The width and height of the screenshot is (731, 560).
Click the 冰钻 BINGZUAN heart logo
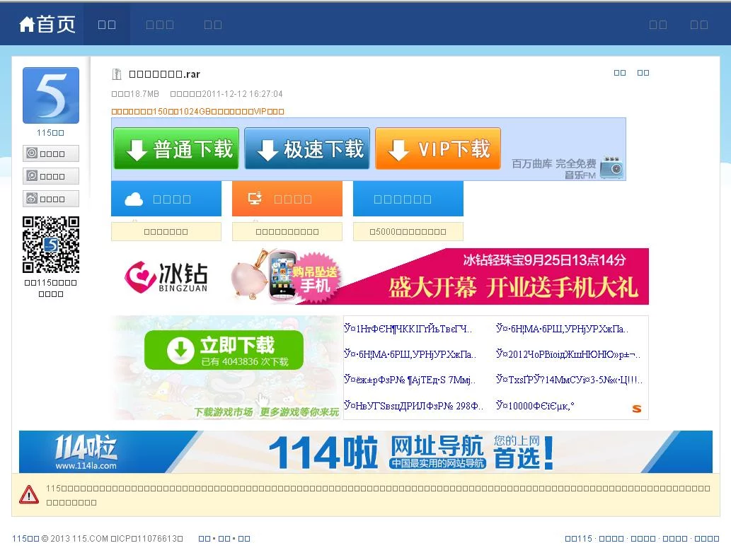click(x=166, y=276)
